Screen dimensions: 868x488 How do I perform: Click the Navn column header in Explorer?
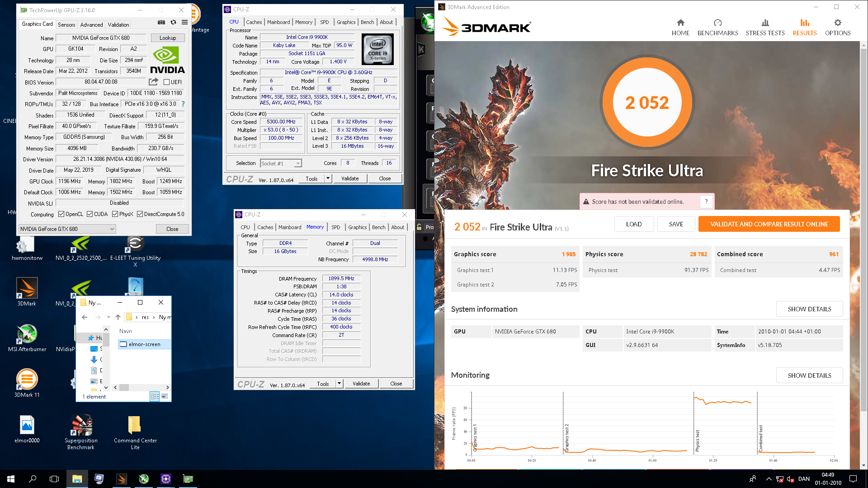125,331
